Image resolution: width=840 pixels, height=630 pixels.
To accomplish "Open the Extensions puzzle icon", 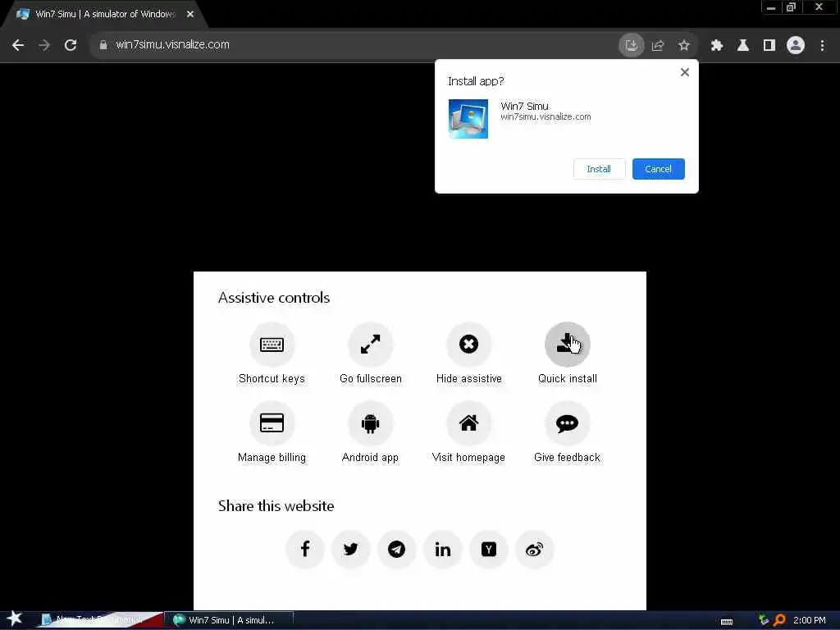I will pyautogui.click(x=717, y=45).
